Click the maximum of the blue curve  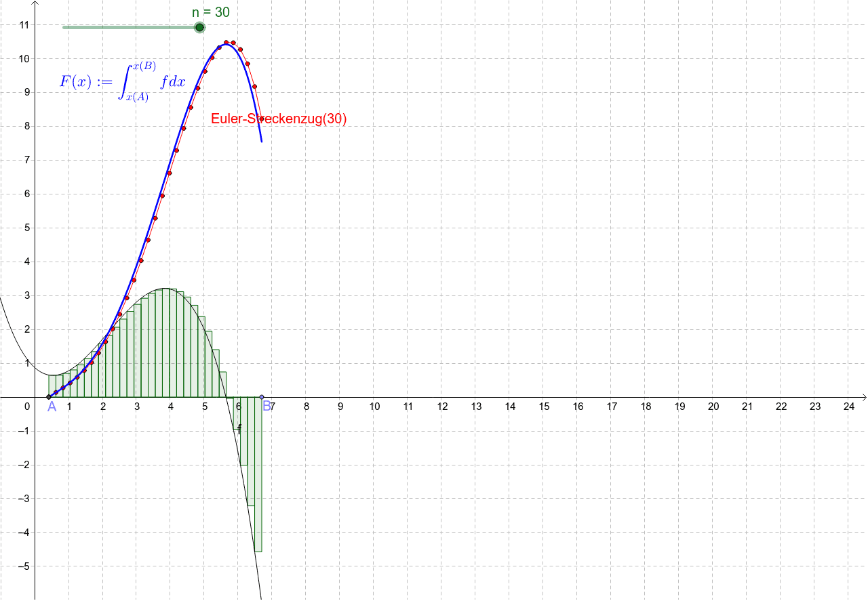click(227, 44)
